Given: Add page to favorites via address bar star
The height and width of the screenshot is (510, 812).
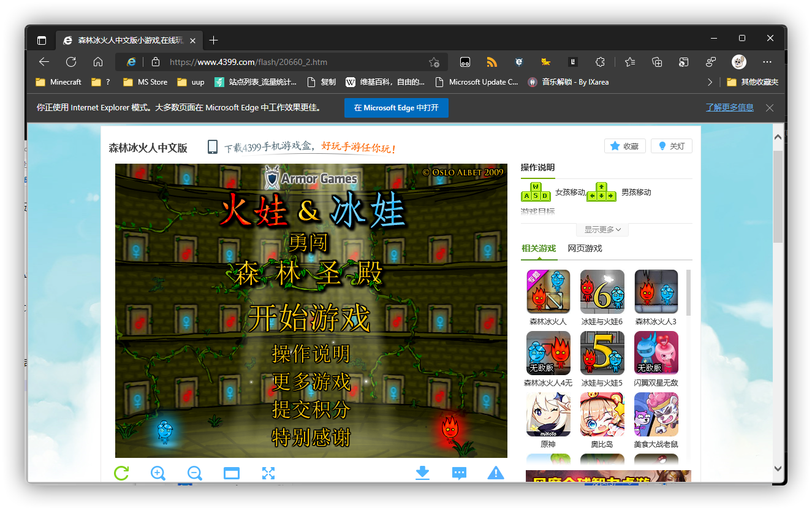Looking at the screenshot, I should click(434, 62).
